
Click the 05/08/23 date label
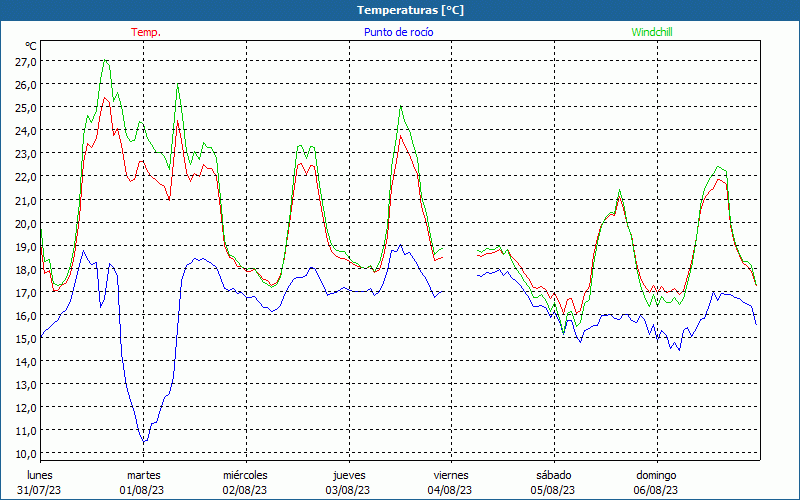(x=553, y=490)
